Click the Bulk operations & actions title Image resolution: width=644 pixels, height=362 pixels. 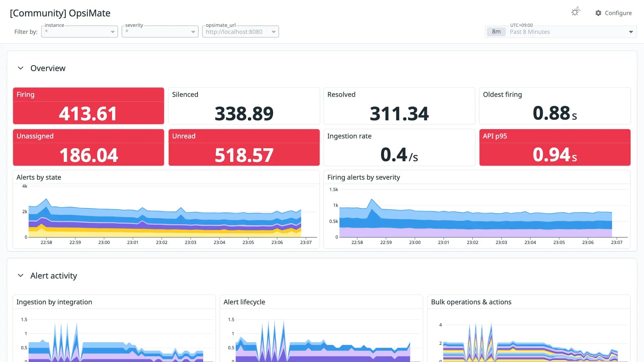point(471,302)
